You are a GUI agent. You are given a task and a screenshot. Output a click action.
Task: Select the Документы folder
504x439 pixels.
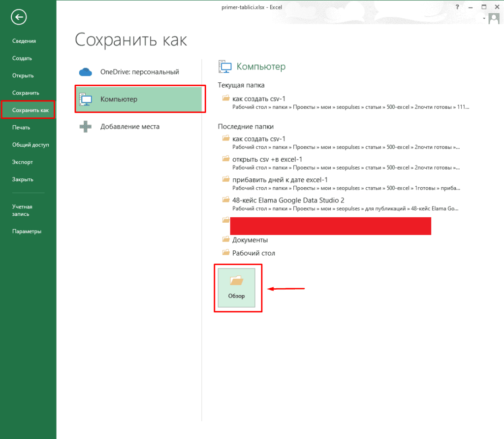pos(250,240)
